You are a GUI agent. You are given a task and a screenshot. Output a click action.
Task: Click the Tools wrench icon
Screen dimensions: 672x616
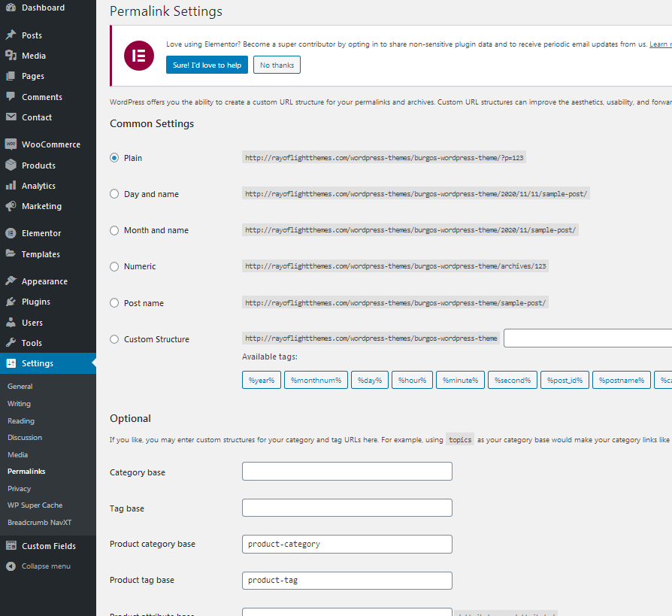[11, 343]
